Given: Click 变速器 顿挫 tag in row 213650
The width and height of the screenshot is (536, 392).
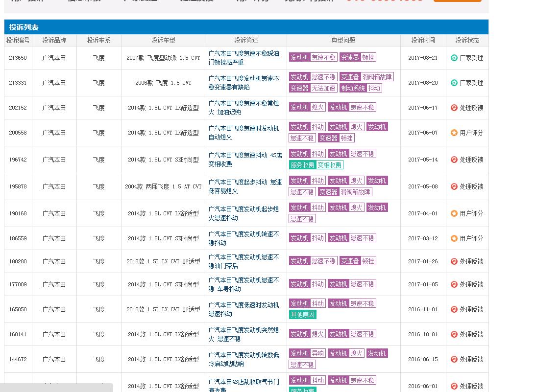Looking at the screenshot, I should click(x=358, y=57).
